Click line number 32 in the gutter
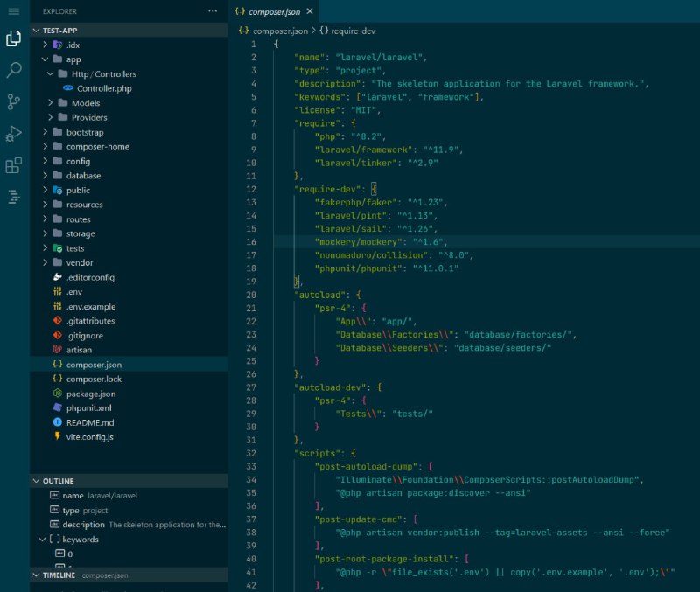Image resolution: width=700 pixels, height=592 pixels. click(251, 453)
